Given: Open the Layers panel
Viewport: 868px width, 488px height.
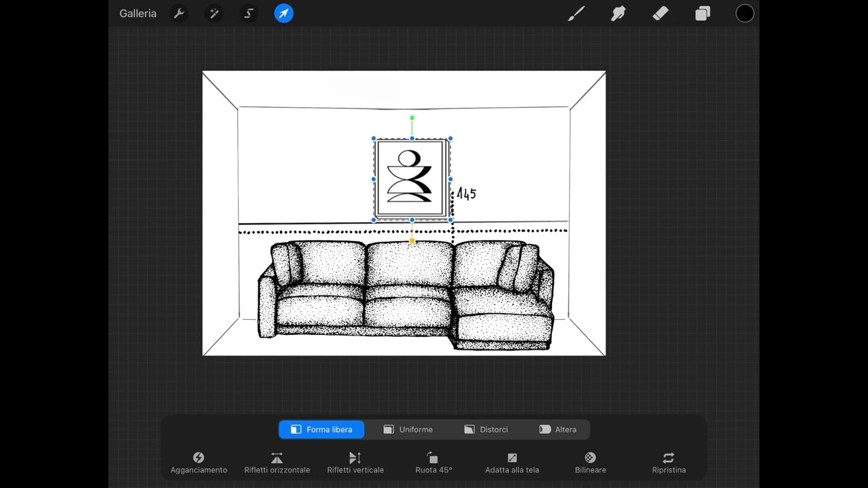Looking at the screenshot, I should (x=703, y=14).
